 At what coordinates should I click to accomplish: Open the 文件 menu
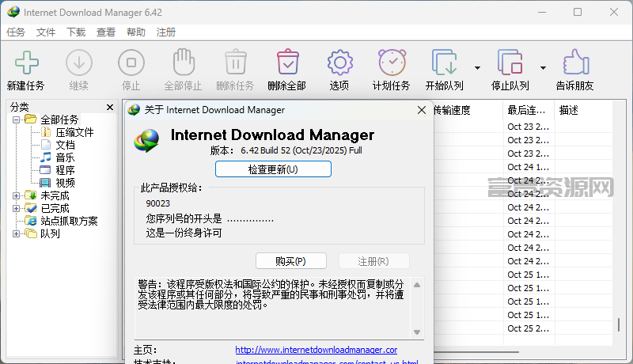tap(46, 32)
